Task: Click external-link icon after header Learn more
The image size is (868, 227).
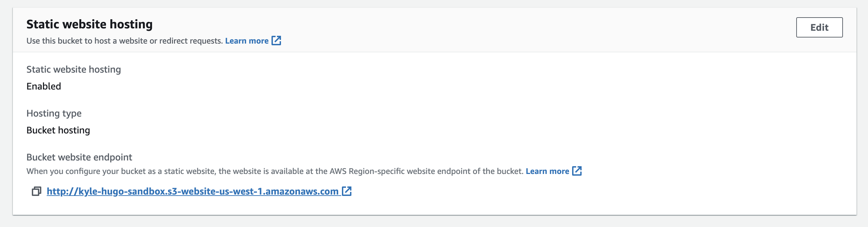Action: (276, 41)
